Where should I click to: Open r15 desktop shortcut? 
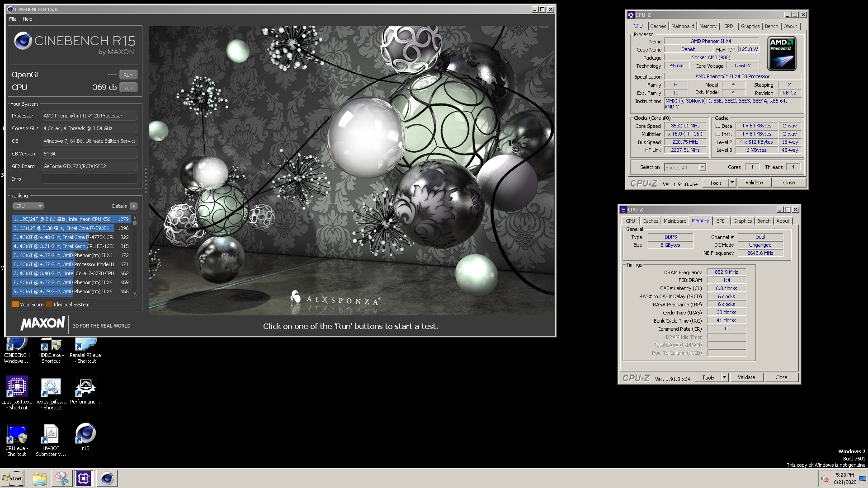(x=85, y=436)
